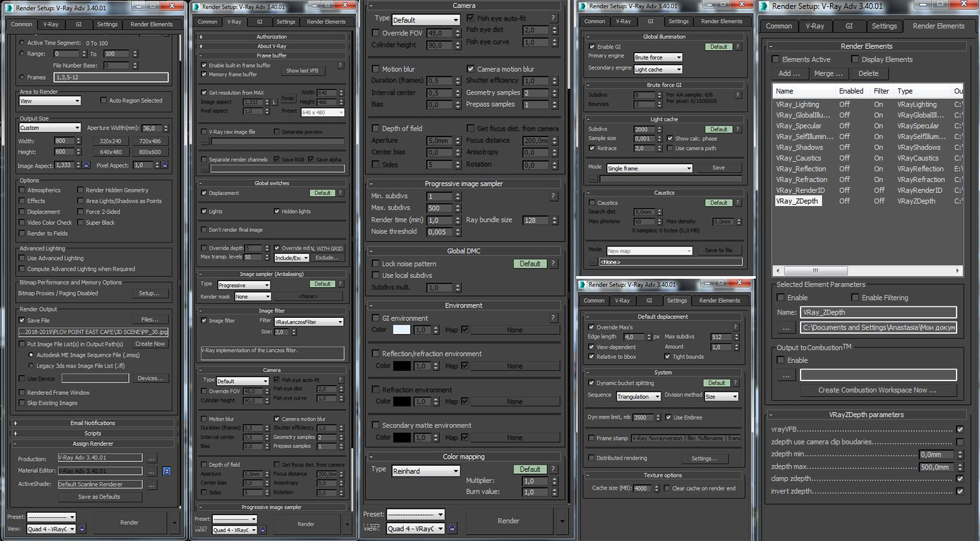Open the Light cache Mode Single frame dropdown
980x541 pixels.
pos(650,168)
